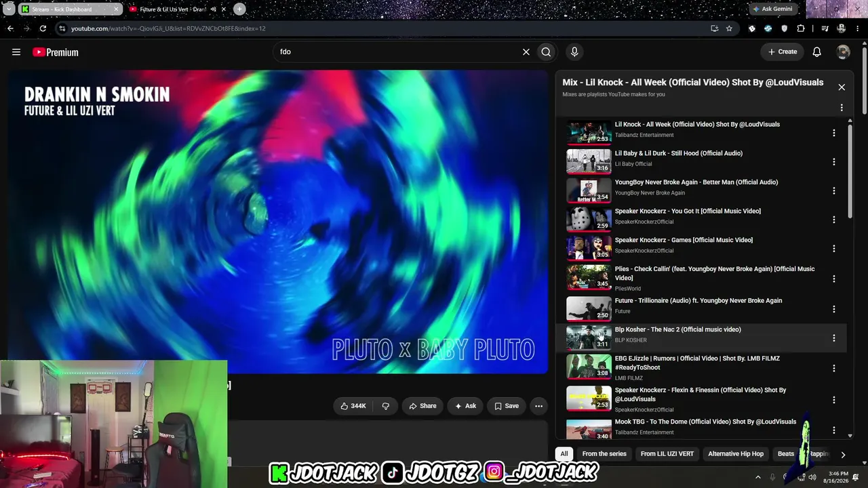Click the magnifier search button
Viewport: 868px width, 488px height.
(x=546, y=52)
